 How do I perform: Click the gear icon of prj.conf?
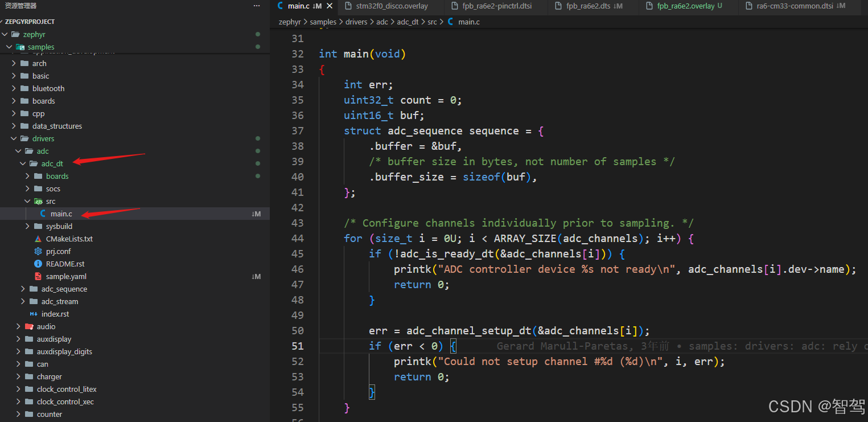tap(38, 252)
